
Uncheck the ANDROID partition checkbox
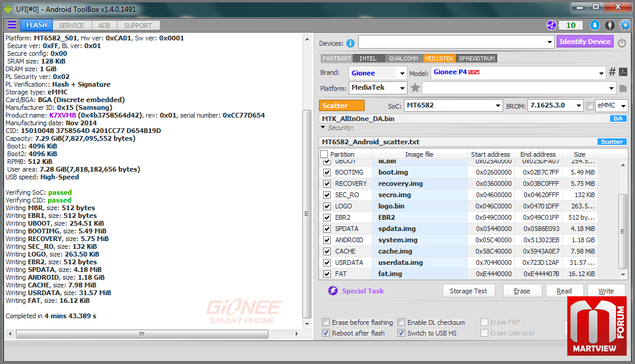point(327,240)
